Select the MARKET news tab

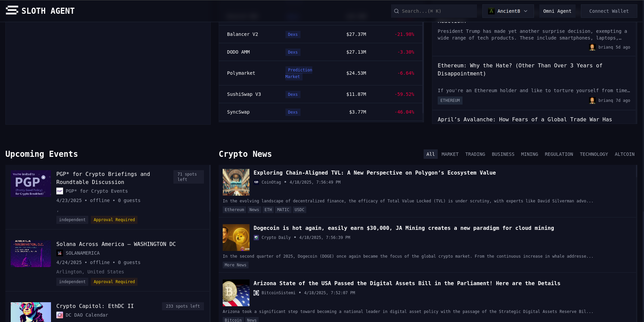pyautogui.click(x=450, y=154)
